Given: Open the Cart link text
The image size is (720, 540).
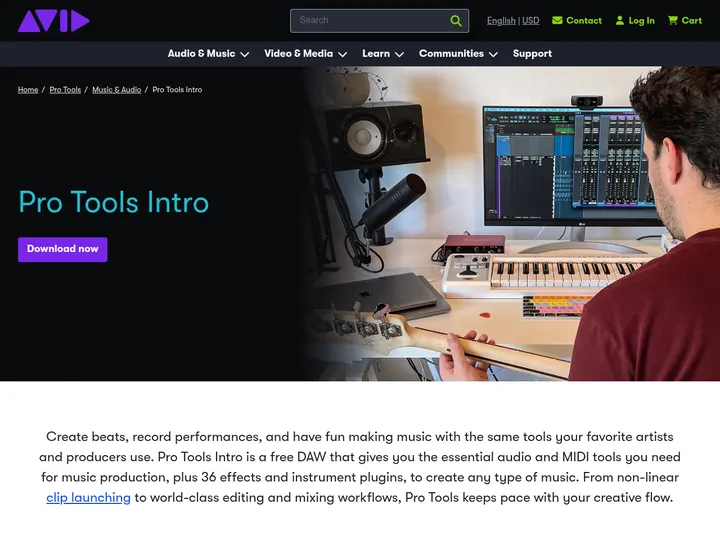Looking at the screenshot, I should click(692, 21).
